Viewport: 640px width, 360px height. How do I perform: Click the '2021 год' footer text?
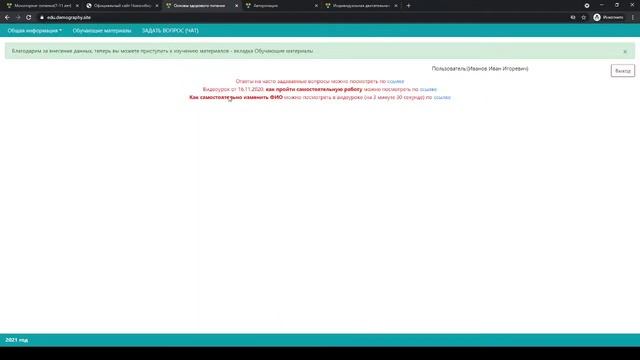17,340
